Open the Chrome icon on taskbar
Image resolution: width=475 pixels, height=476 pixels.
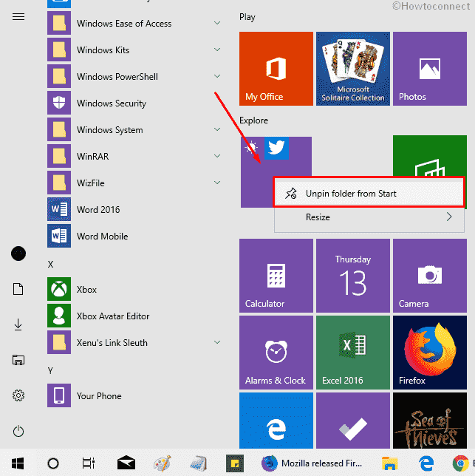(460, 463)
